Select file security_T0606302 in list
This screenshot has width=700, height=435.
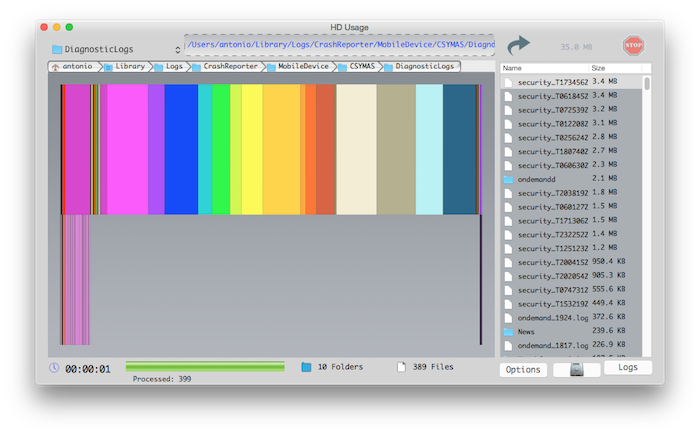[571, 165]
